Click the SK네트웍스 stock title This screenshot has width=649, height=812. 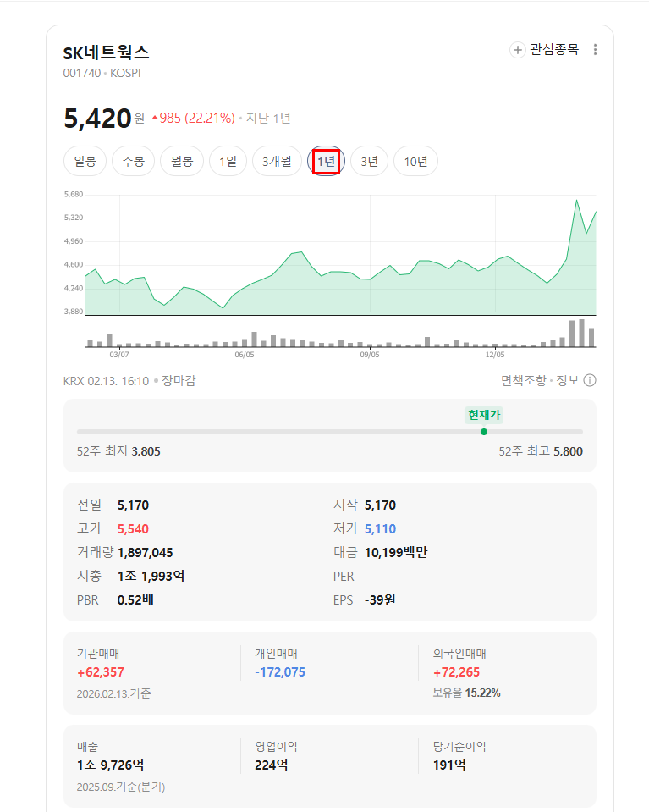pos(106,52)
